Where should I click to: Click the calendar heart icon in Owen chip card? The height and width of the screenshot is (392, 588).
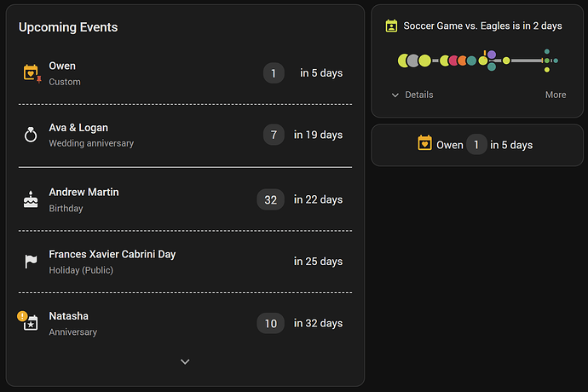click(x=424, y=143)
